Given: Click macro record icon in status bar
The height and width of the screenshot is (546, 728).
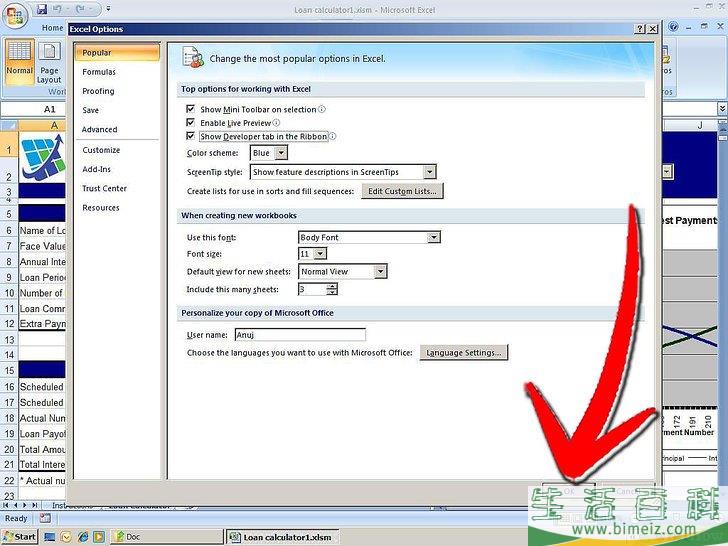Looking at the screenshot, I should [x=45, y=518].
